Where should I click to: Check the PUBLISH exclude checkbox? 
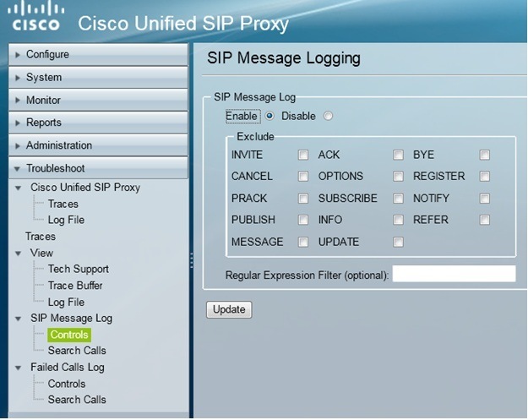(303, 220)
